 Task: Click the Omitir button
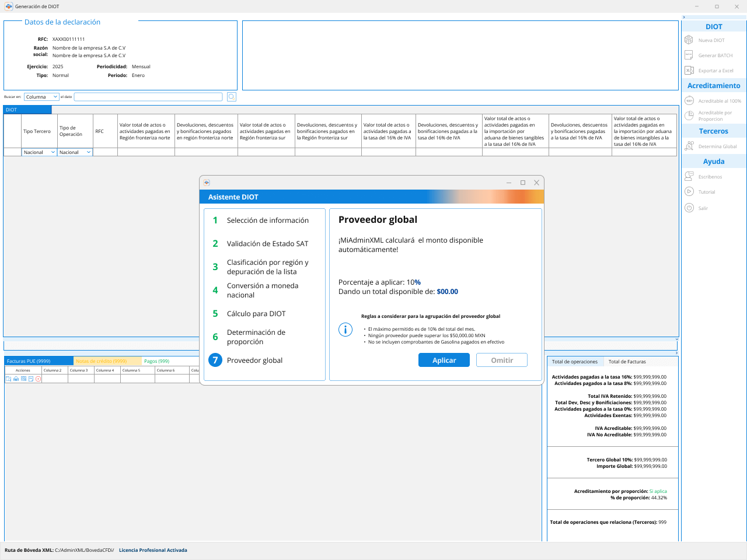(501, 360)
